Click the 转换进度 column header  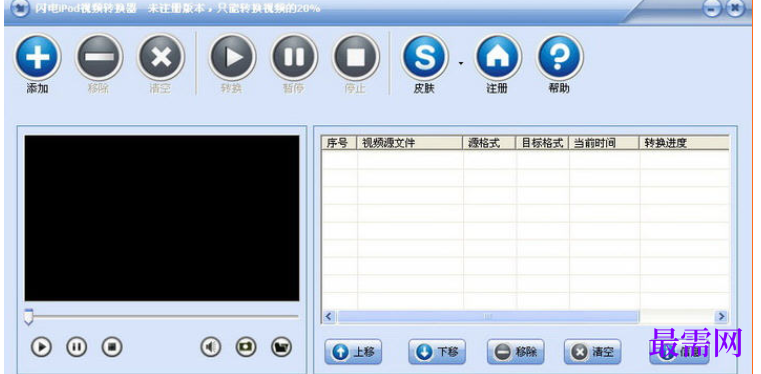coord(684,143)
